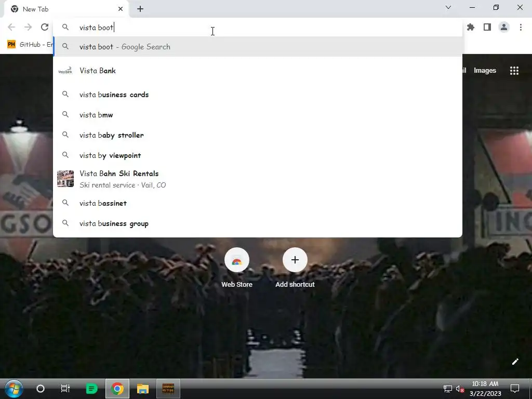Select vista by viewpoint suggestion
The image size is (532, 399).
258,155
